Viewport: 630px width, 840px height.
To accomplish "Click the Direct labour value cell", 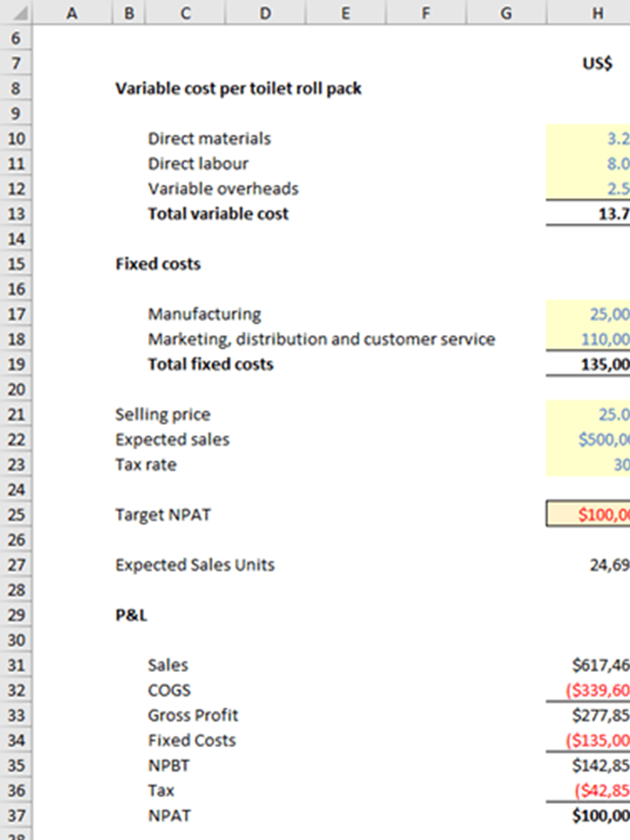I will coord(591,164).
